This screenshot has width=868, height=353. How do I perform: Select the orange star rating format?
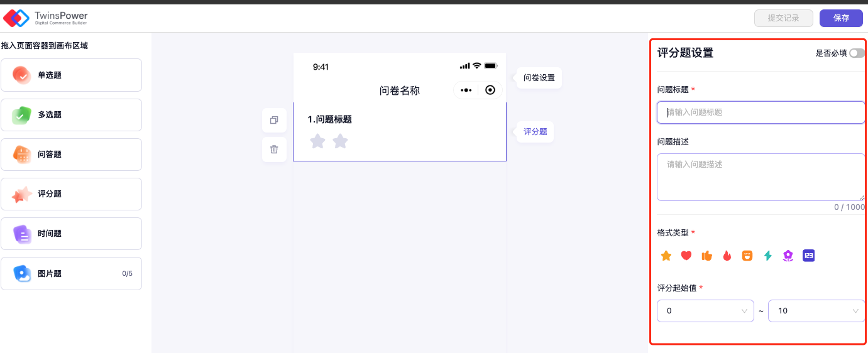point(666,256)
